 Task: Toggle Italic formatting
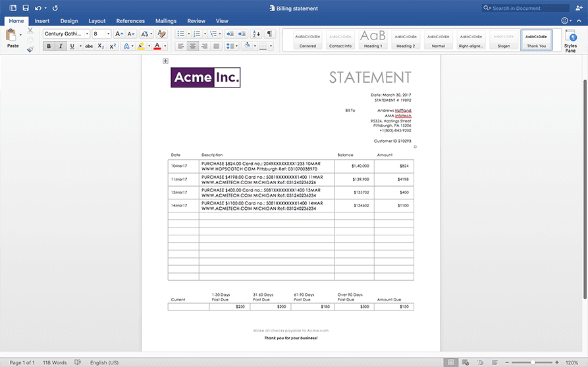[61, 46]
